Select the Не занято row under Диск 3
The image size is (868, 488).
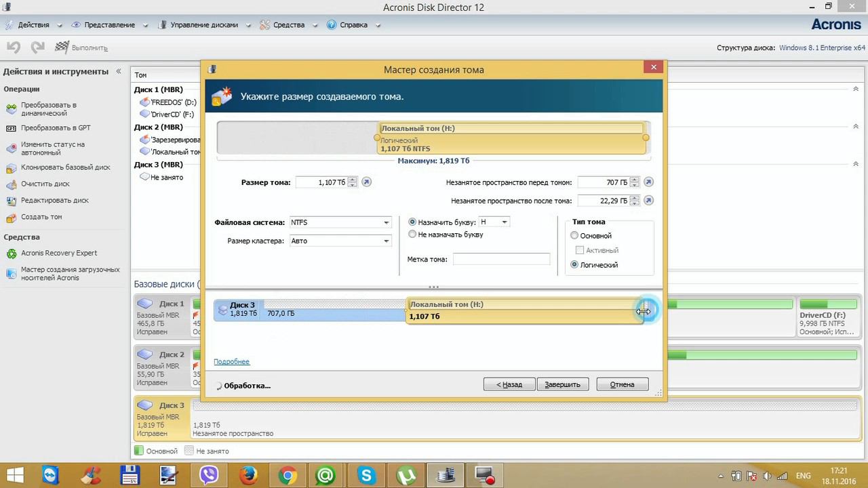[161, 177]
